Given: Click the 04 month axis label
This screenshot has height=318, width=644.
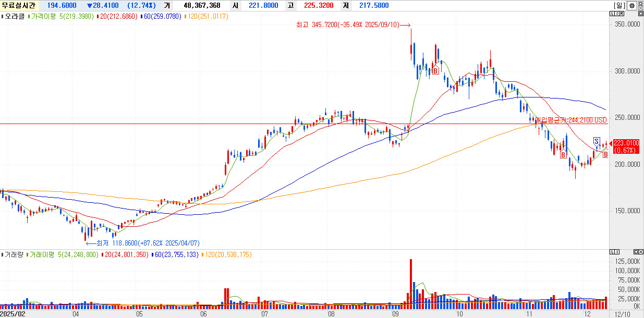Looking at the screenshot, I should tap(76, 314).
